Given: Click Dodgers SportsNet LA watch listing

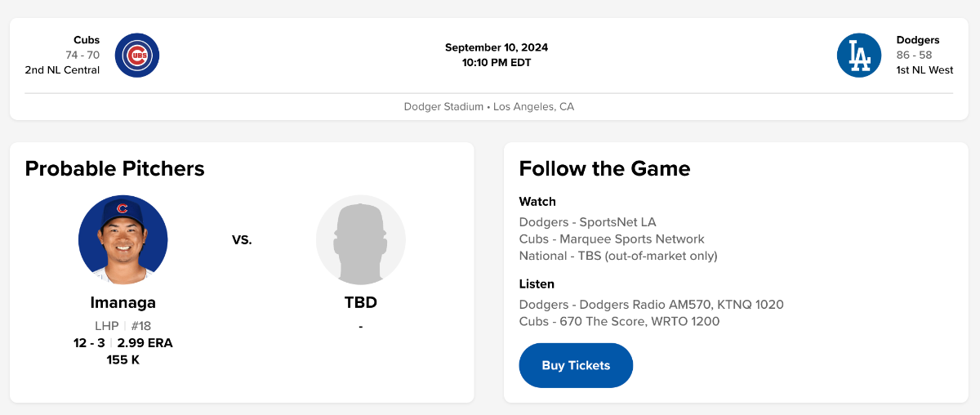Looking at the screenshot, I should [x=587, y=222].
